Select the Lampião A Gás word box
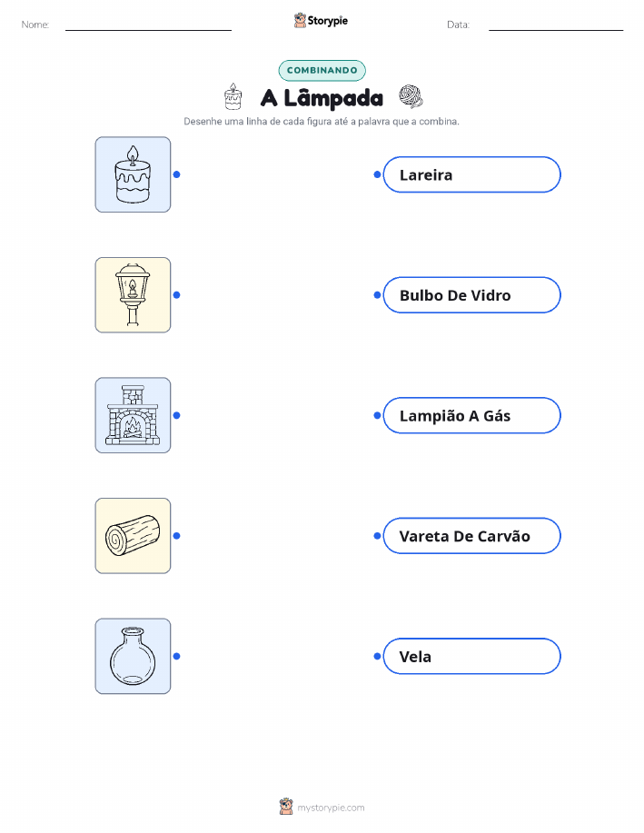Screen dimensions: 644x833 click(471, 415)
